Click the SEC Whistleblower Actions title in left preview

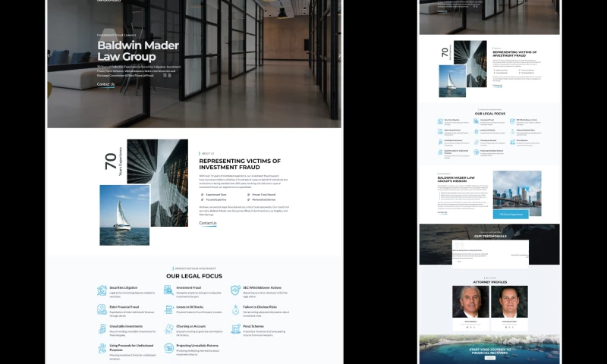(262, 288)
